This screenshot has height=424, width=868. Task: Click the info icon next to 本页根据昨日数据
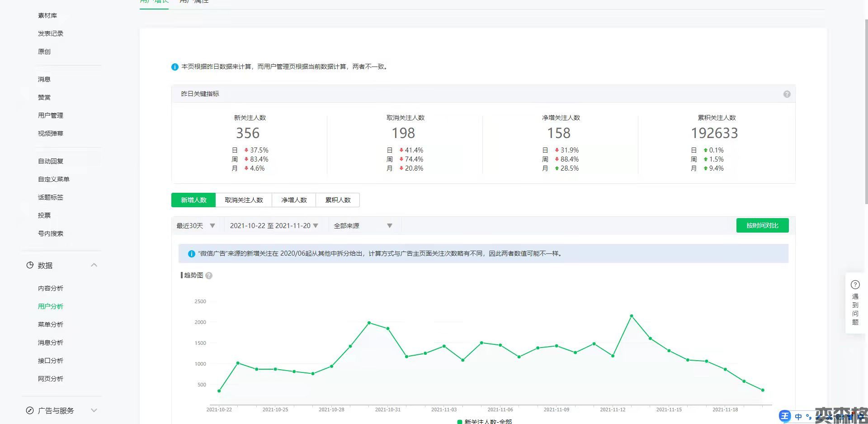[x=175, y=67]
